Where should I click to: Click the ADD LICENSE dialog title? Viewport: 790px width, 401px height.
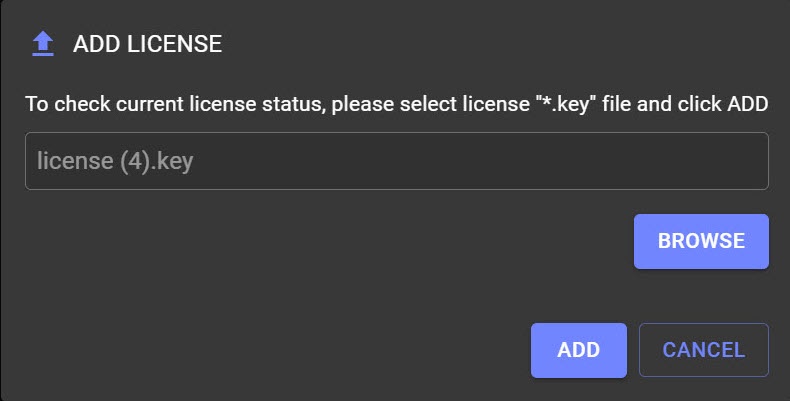coord(147,44)
